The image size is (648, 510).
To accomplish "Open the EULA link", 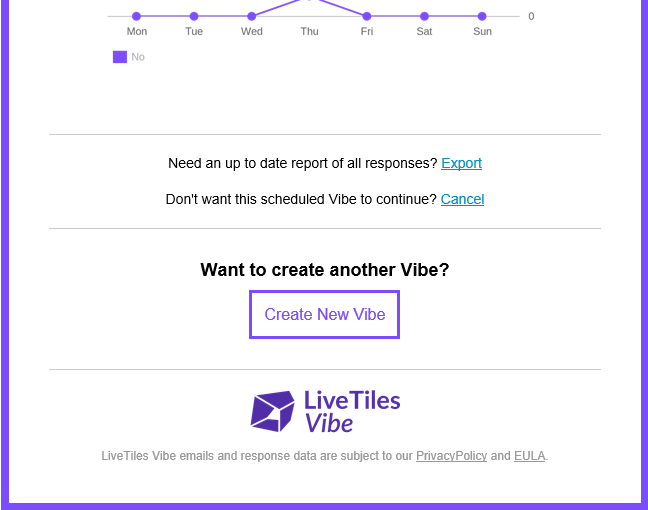I will click(x=529, y=455).
